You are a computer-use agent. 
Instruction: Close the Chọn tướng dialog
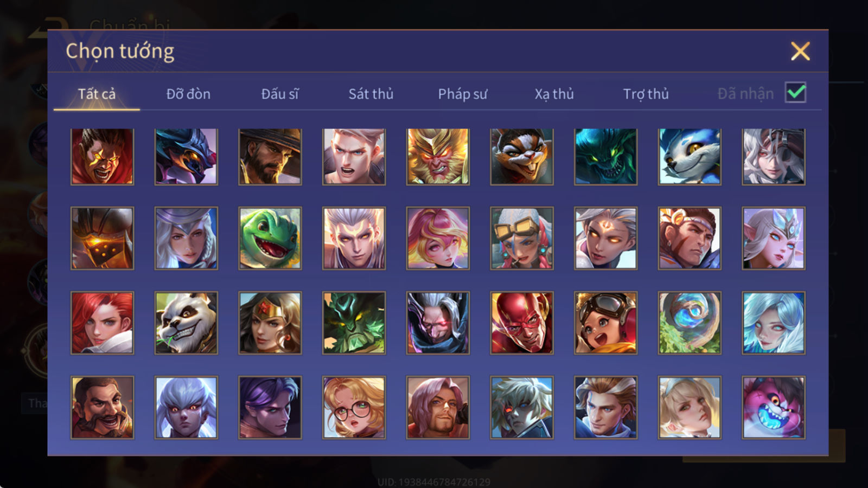click(x=800, y=51)
